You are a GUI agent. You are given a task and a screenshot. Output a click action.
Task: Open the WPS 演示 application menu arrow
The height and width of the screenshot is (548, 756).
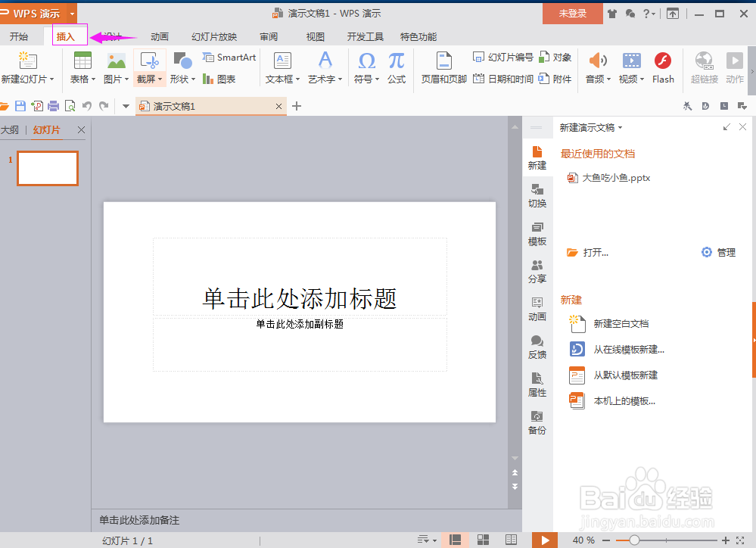click(72, 14)
